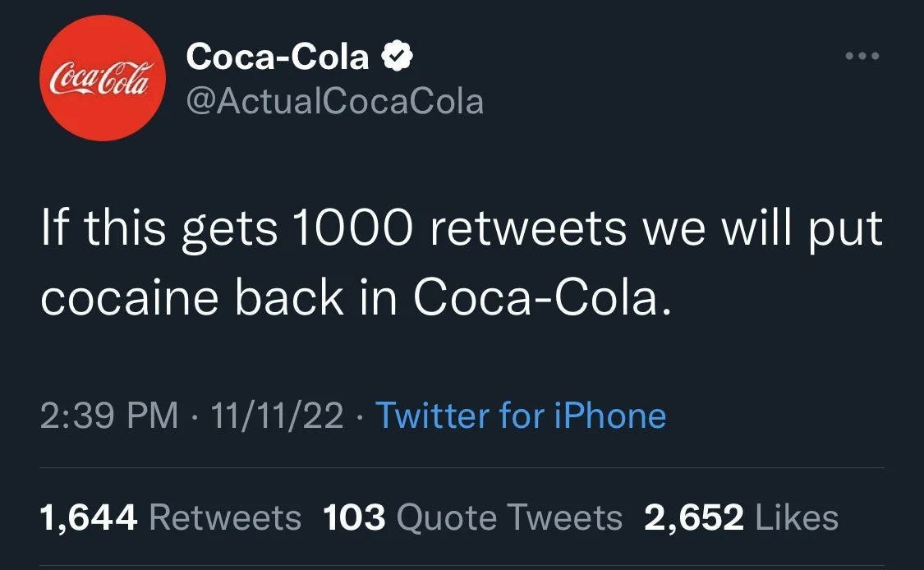Open the @ActualCocaCola handle link
The width and height of the screenshot is (924, 570).
point(335,102)
